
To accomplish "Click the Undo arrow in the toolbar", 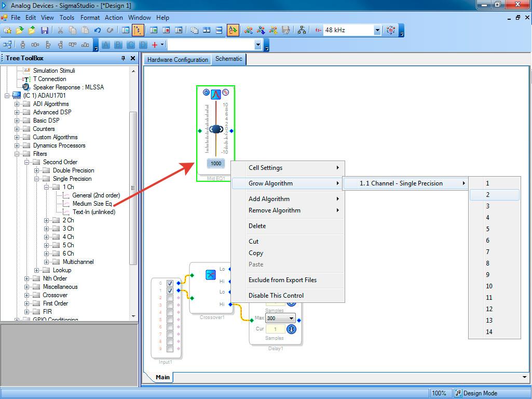I will click(98, 31).
